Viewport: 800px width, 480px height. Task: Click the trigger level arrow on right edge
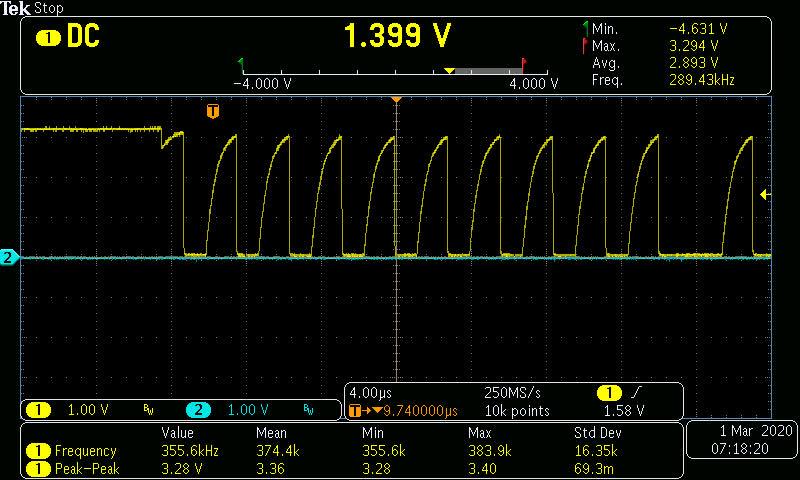click(x=765, y=194)
